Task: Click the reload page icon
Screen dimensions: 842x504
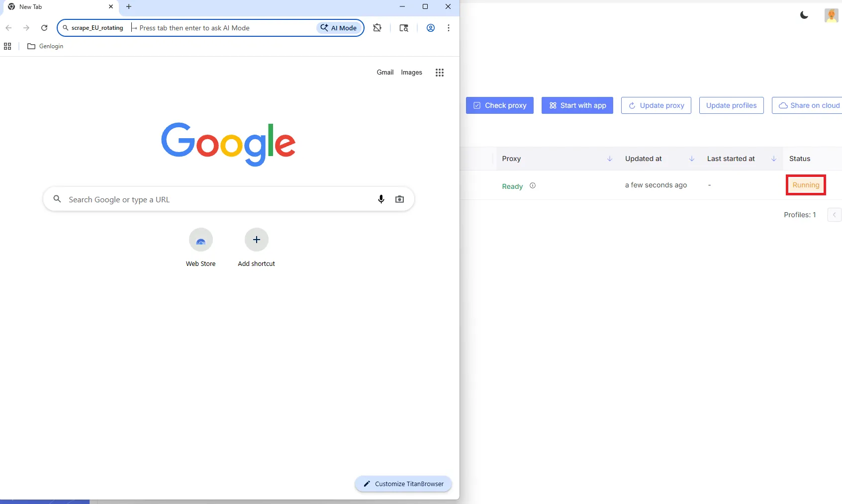Action: coord(44,28)
